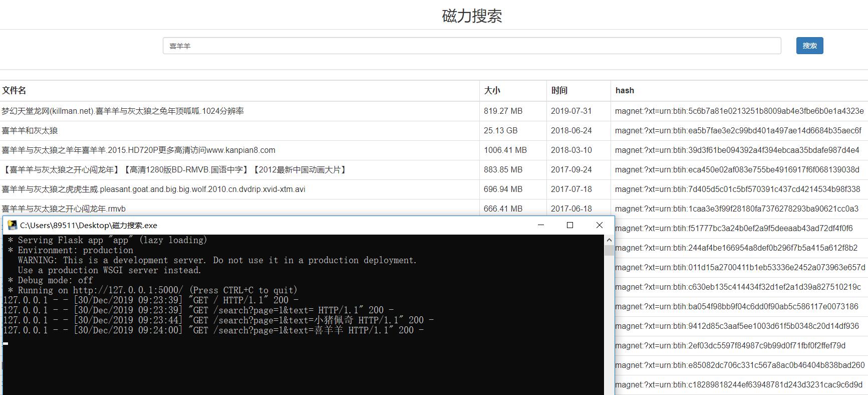Click the 搜索 search button
868x395 pixels.
pos(809,46)
